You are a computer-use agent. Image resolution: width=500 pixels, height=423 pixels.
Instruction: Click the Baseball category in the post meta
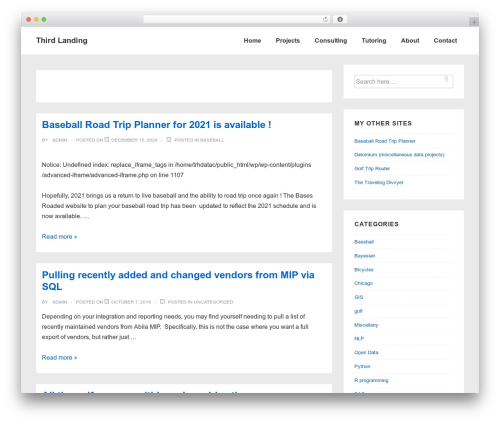pyautogui.click(x=212, y=140)
